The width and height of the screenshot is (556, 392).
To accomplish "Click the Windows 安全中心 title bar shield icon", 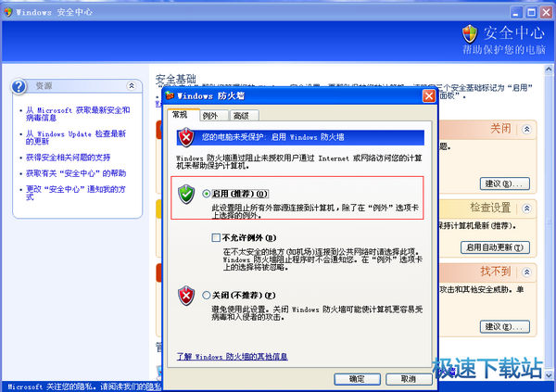I will (x=7, y=12).
